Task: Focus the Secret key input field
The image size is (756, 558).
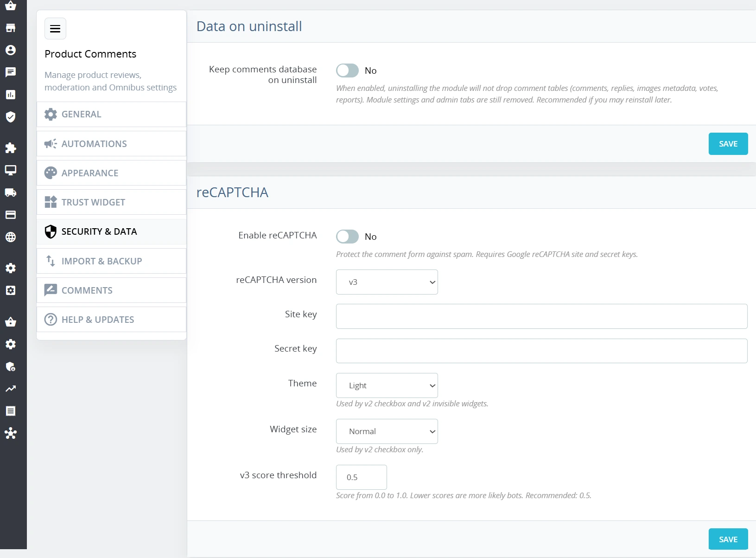Action: click(x=541, y=351)
